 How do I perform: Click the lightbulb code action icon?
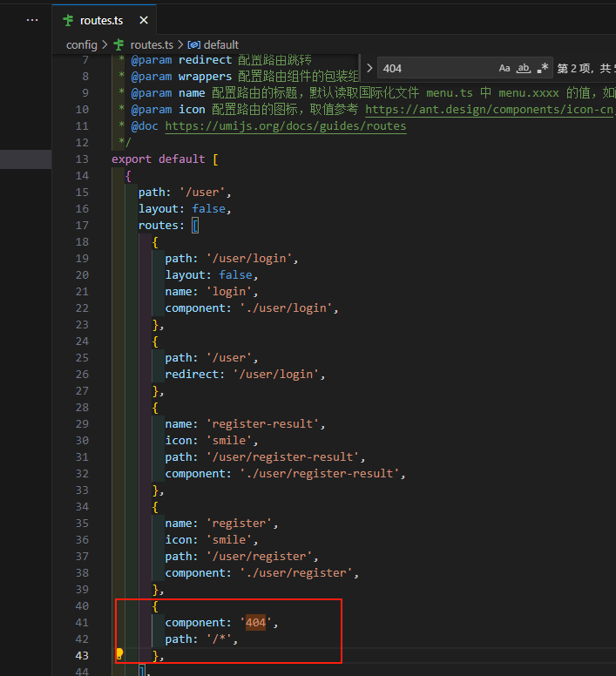(x=120, y=654)
